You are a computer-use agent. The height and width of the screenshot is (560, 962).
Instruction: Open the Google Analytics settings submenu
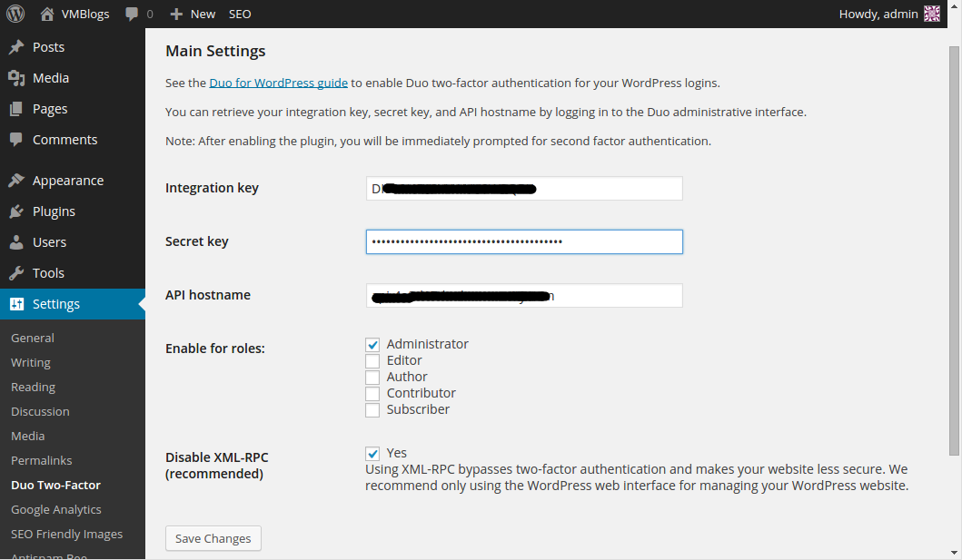pyautogui.click(x=55, y=509)
